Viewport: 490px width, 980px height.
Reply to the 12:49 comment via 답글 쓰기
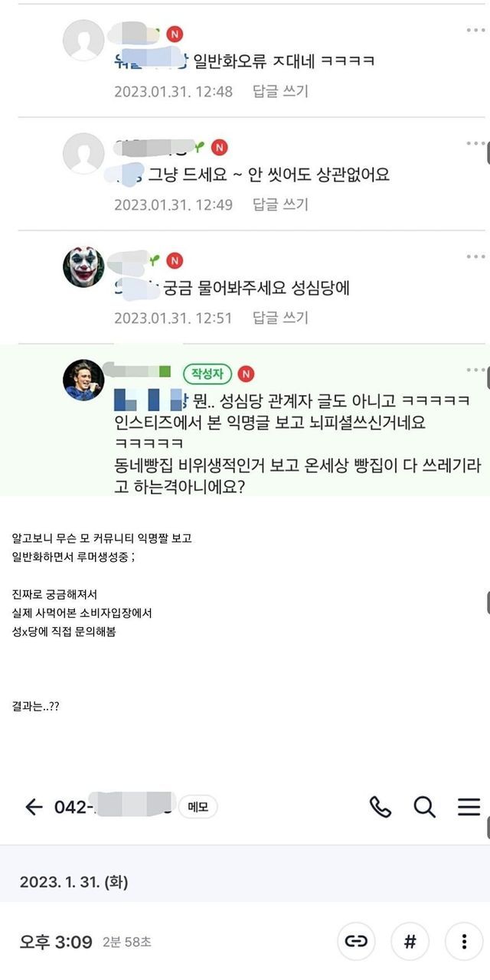tap(280, 204)
